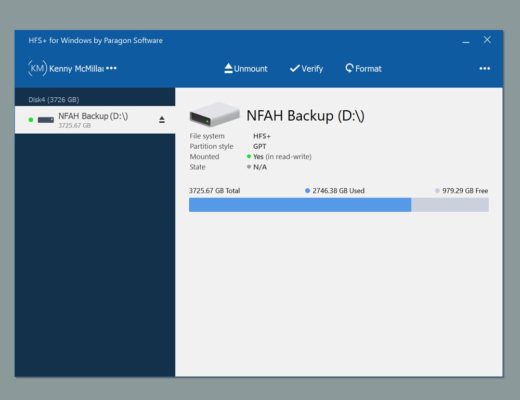520x400 pixels.
Task: Select NFAH Backup (D:\) volume entry
Action: pos(95,120)
